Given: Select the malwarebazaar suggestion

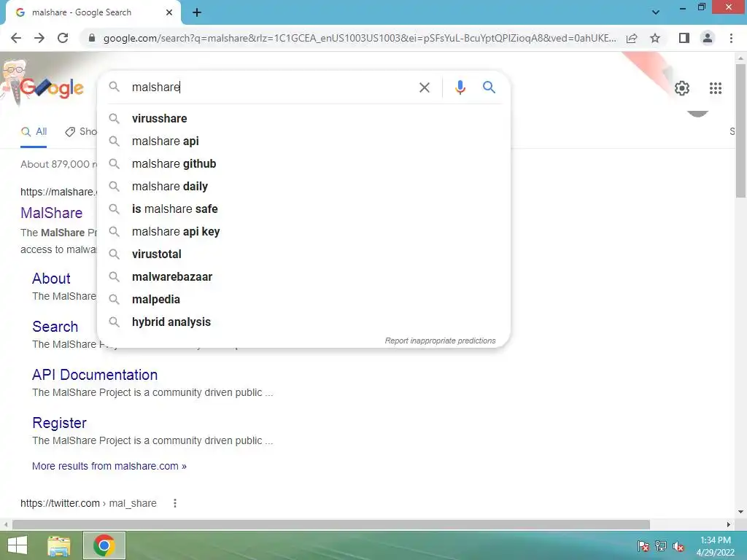Looking at the screenshot, I should point(303,276).
